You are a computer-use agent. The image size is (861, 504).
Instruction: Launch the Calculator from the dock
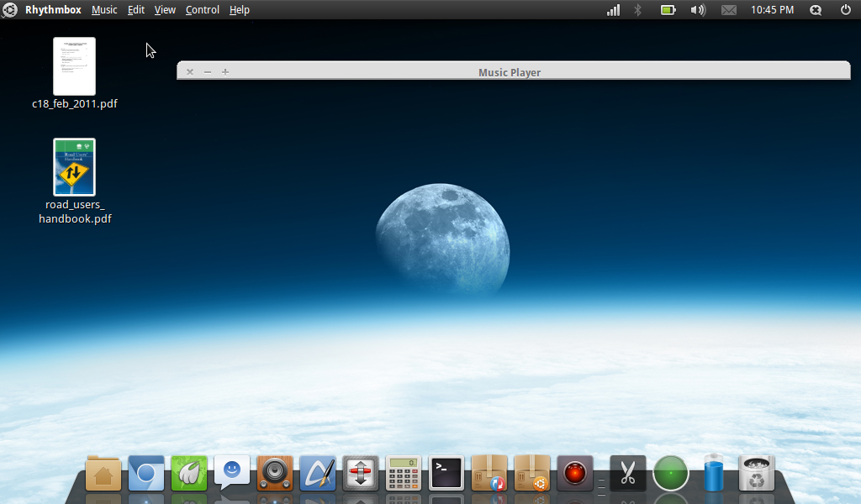pyautogui.click(x=403, y=473)
